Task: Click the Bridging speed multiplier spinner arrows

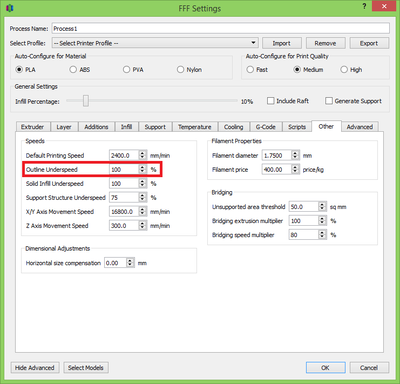Action: tap(322, 235)
